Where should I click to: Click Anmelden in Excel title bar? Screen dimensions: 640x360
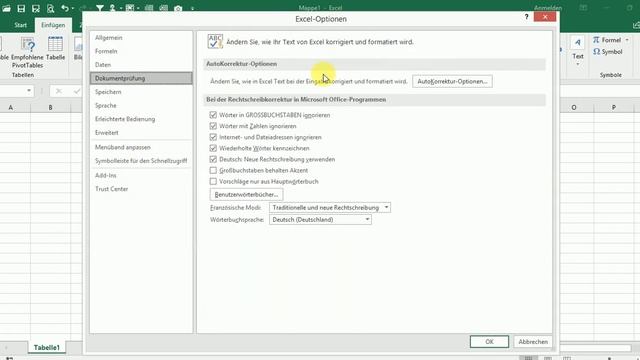(548, 8)
